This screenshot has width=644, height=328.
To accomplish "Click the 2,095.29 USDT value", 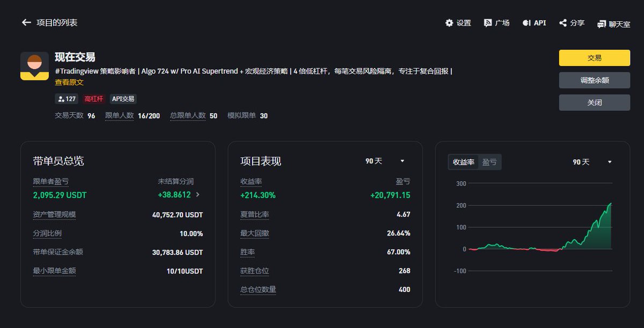I will click(x=60, y=195).
